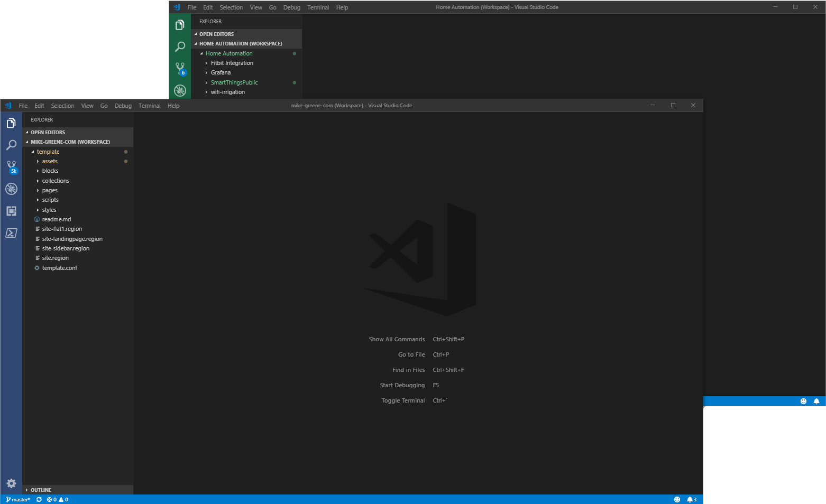Open template.conf file

78,268
